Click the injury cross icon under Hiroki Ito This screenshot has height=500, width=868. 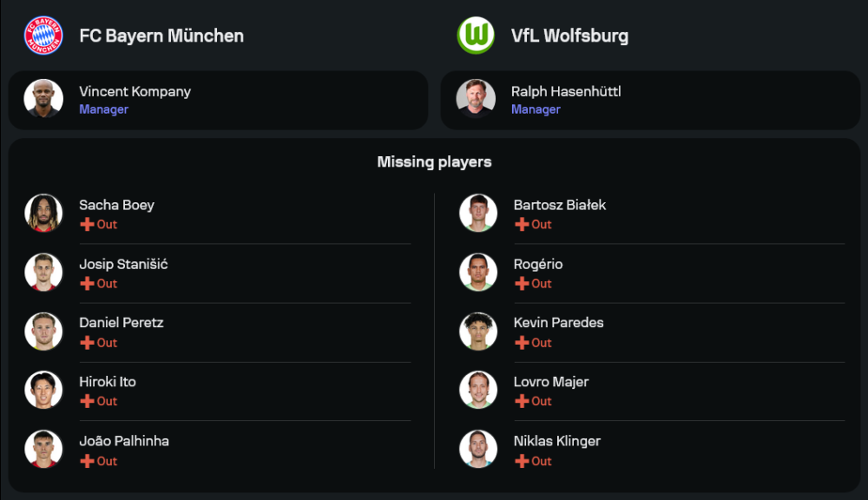[x=87, y=401]
